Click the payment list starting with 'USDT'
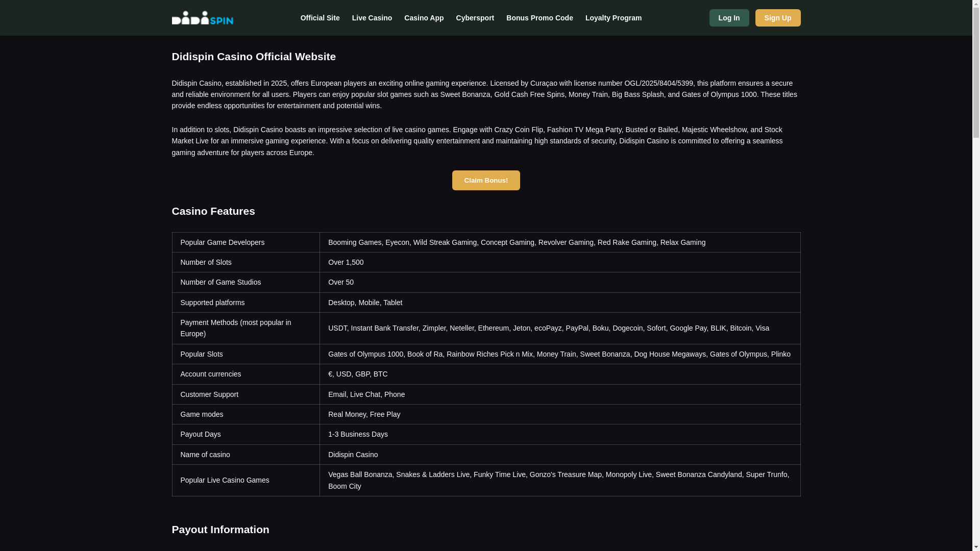Image resolution: width=980 pixels, height=551 pixels. click(560, 328)
